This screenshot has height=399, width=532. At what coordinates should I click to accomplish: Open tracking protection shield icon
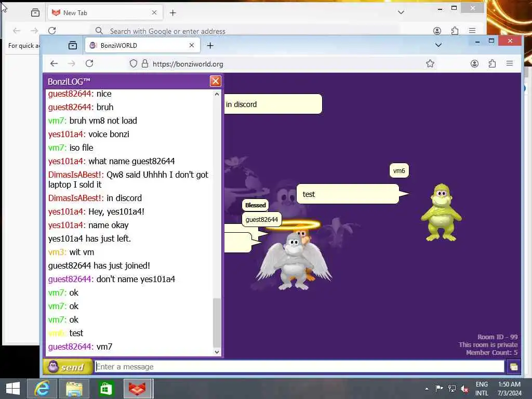click(134, 64)
